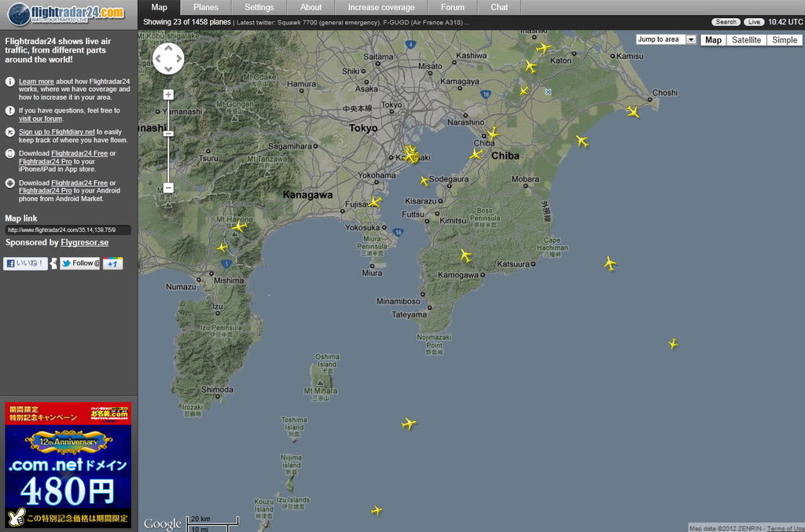Open the Jump to area dropdown
Image resolution: width=805 pixels, height=532 pixels.
click(667, 39)
